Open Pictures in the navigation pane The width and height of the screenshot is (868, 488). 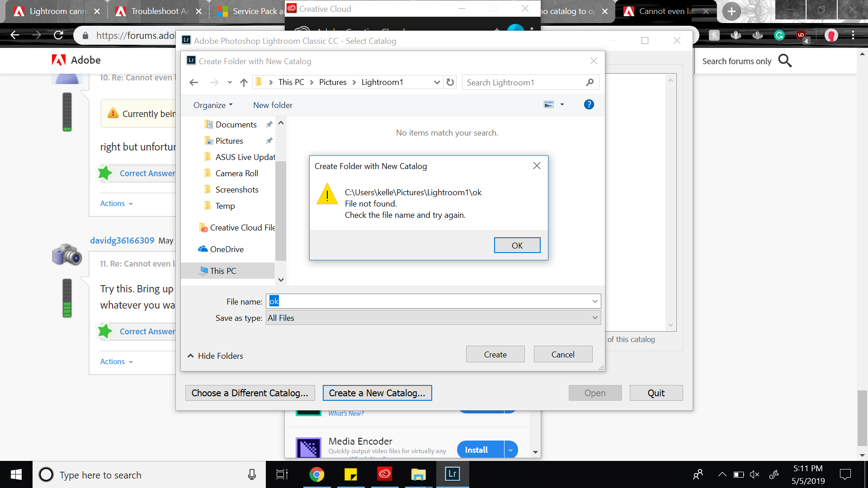pyautogui.click(x=229, y=141)
